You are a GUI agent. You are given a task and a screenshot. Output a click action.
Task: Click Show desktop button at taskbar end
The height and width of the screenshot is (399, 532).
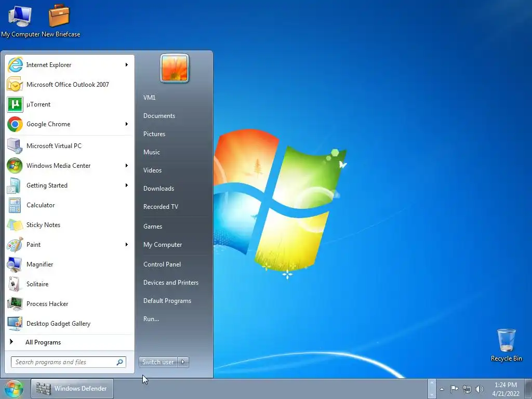pos(528,389)
